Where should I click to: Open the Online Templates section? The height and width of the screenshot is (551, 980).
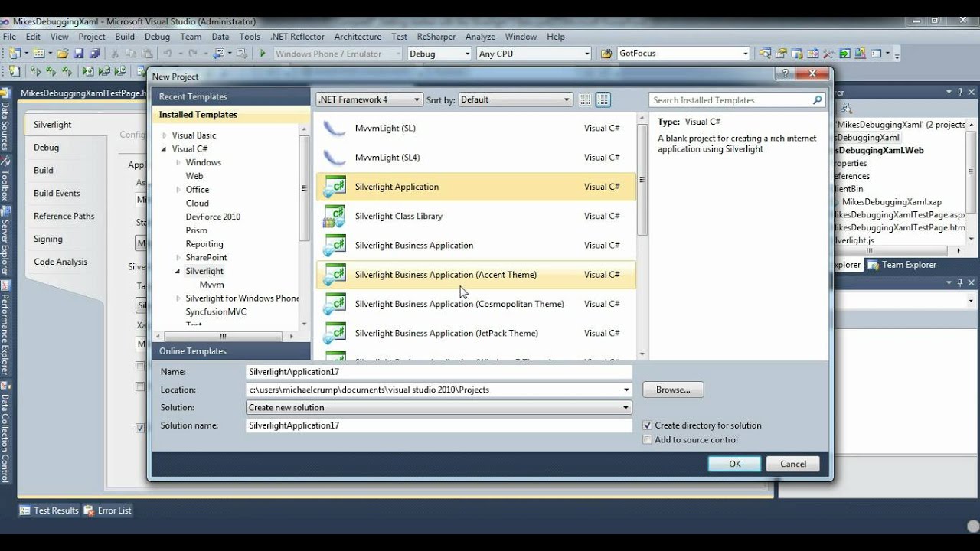[232, 351]
